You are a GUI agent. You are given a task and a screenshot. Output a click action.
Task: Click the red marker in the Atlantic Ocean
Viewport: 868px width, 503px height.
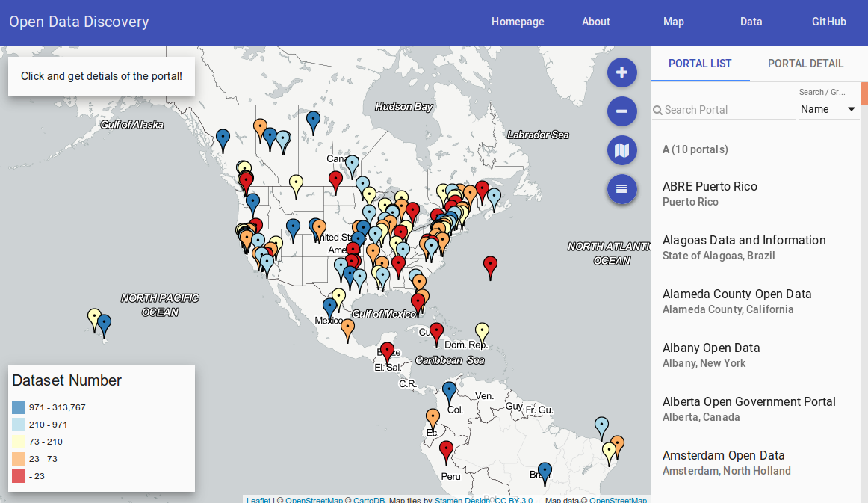[490, 265]
